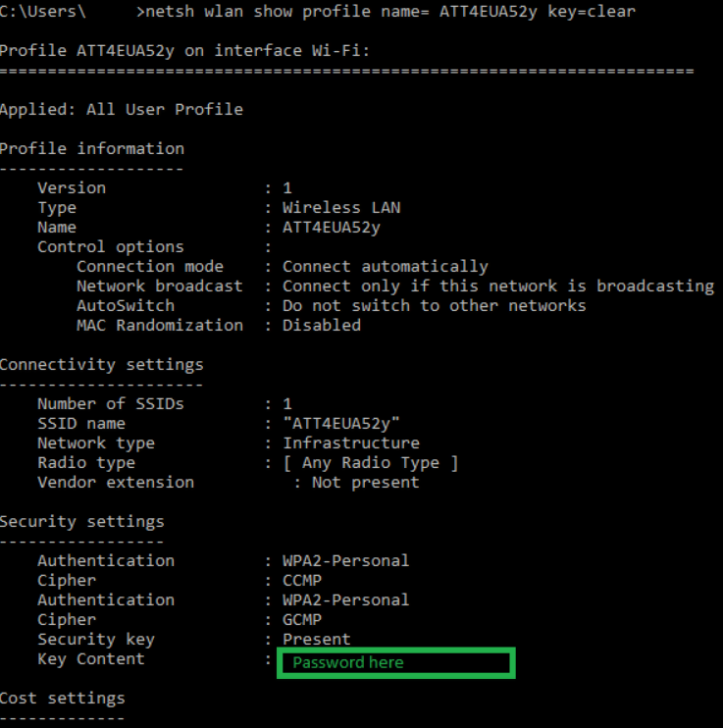Click the Security key "Present" value

[316, 639]
